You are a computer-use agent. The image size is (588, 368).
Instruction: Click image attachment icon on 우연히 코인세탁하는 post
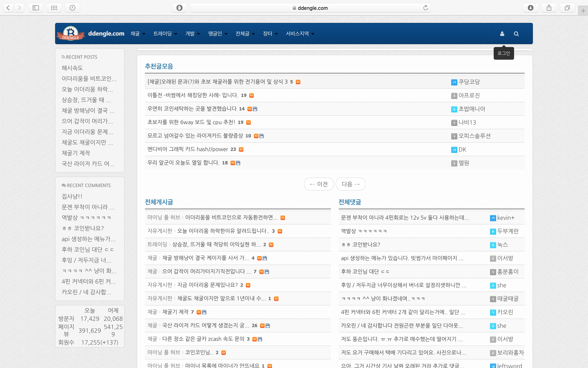[255, 109]
